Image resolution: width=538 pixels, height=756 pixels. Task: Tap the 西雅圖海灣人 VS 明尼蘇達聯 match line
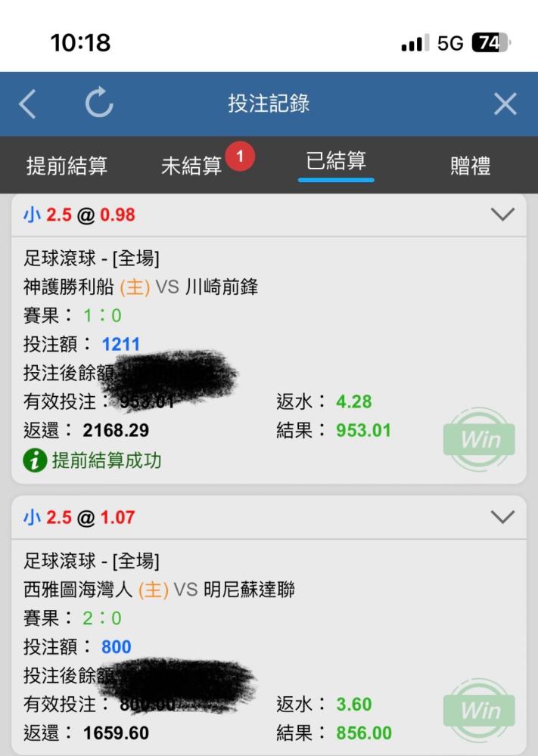click(x=159, y=589)
